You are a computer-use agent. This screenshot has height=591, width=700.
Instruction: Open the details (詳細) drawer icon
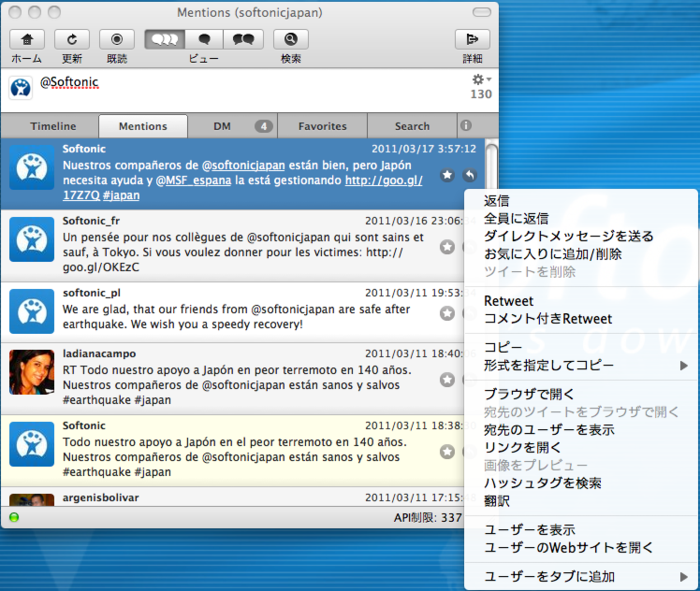point(472,39)
